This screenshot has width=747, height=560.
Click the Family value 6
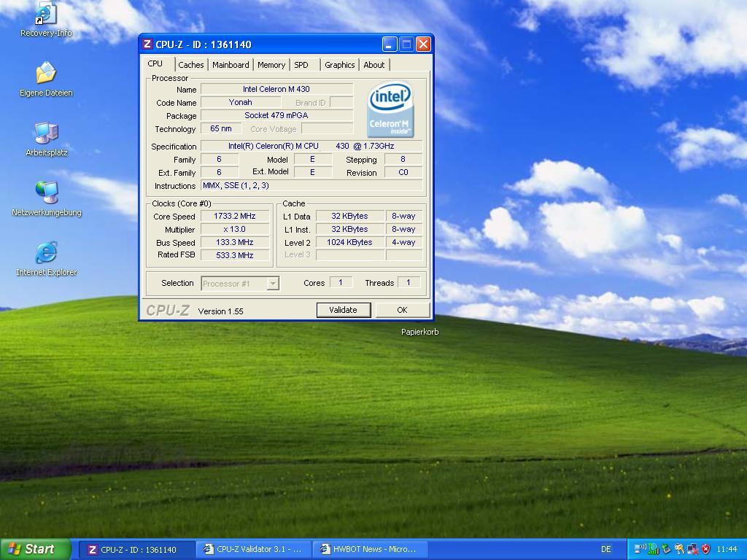click(219, 159)
